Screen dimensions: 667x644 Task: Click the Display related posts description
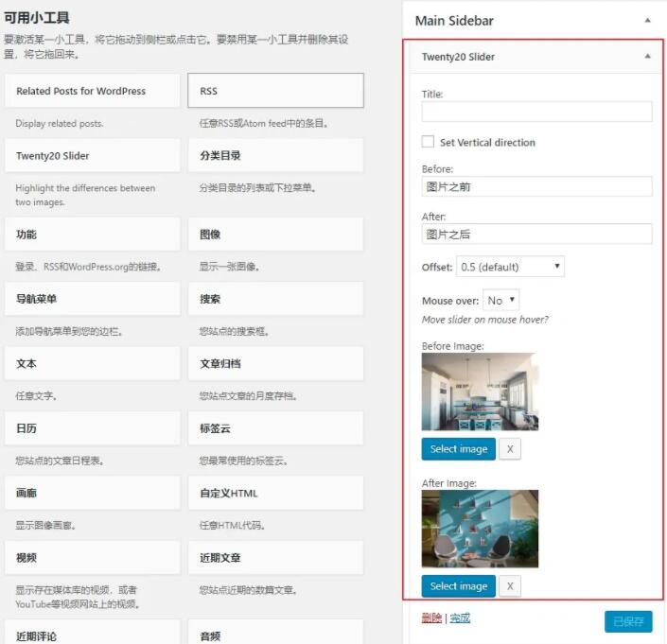[59, 123]
